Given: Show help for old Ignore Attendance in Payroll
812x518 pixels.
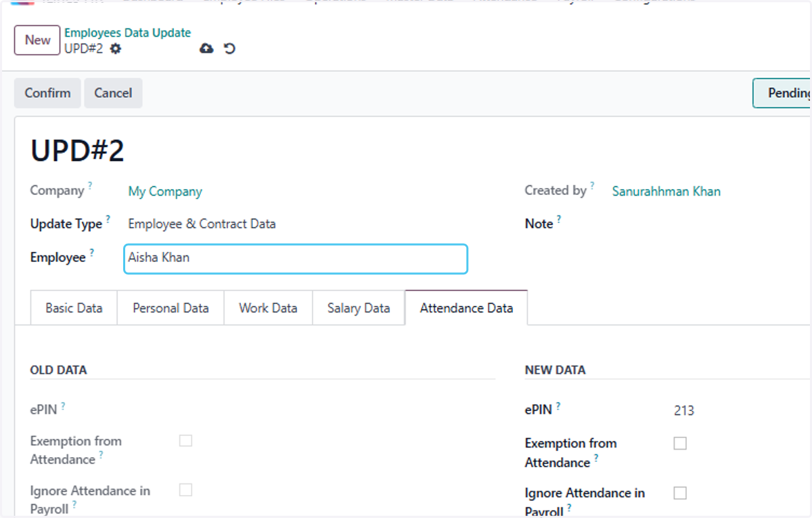Looking at the screenshot, I should (74, 504).
